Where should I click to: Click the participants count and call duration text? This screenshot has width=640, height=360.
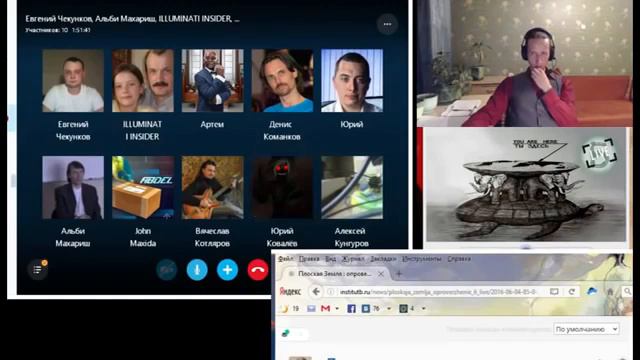pyautogui.click(x=58, y=30)
